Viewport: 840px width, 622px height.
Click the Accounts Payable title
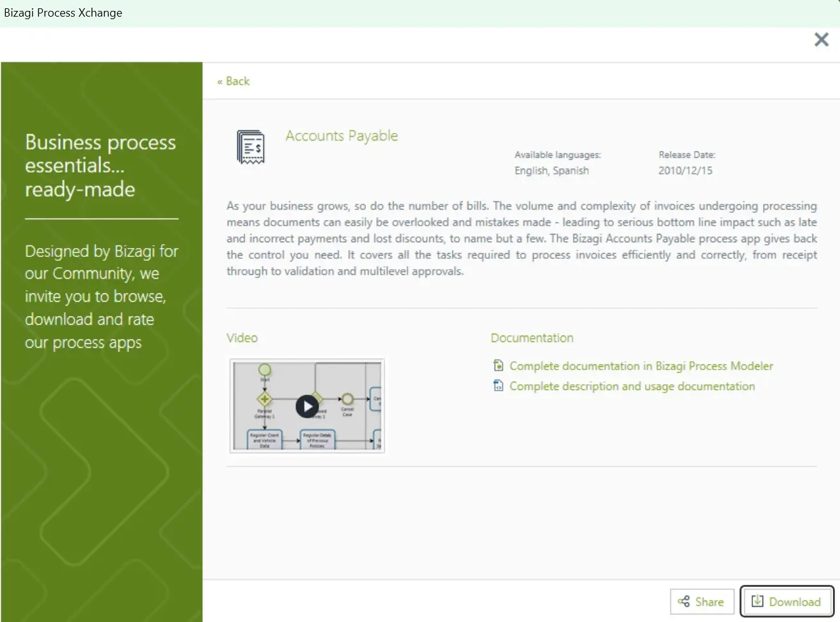(342, 136)
